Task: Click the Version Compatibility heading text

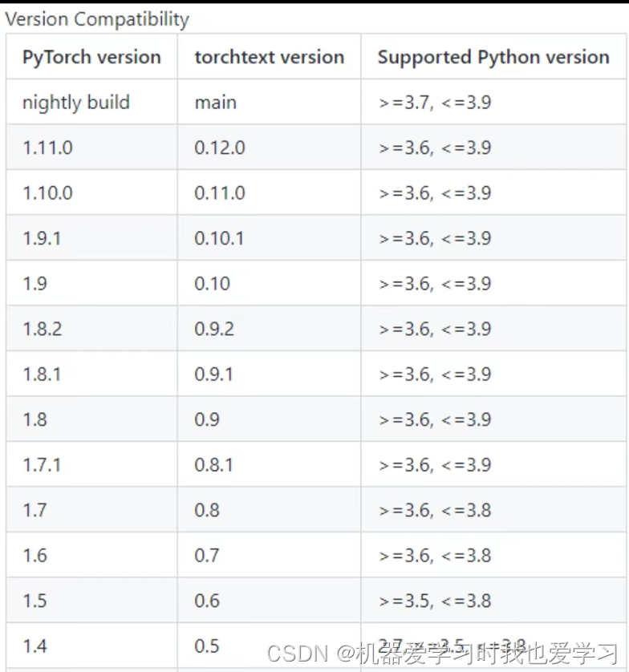Action: click(97, 19)
